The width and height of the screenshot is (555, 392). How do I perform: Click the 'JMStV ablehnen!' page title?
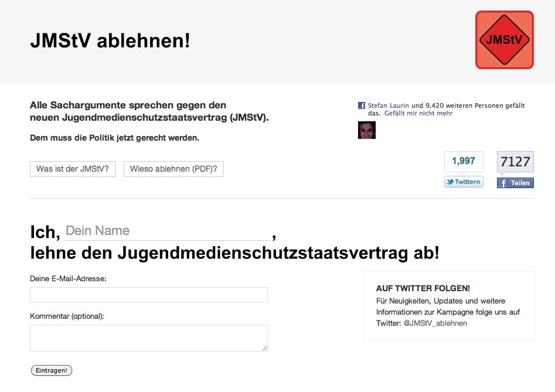point(110,41)
